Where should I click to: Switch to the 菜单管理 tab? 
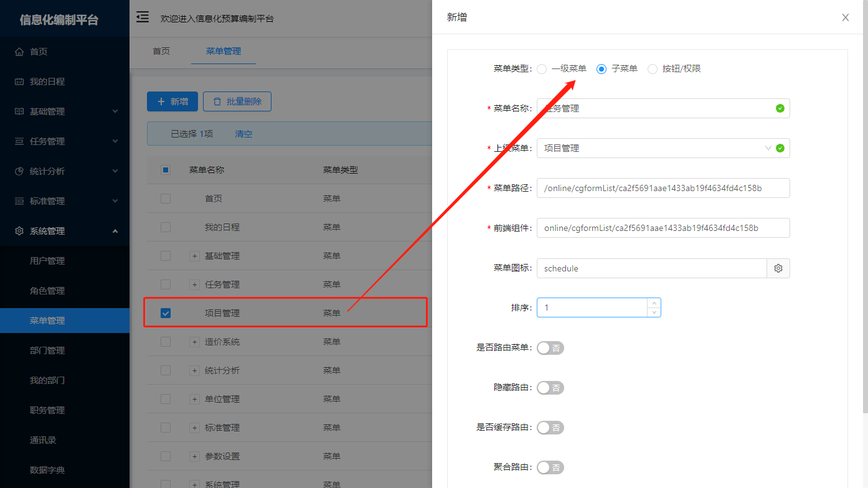[x=224, y=51]
